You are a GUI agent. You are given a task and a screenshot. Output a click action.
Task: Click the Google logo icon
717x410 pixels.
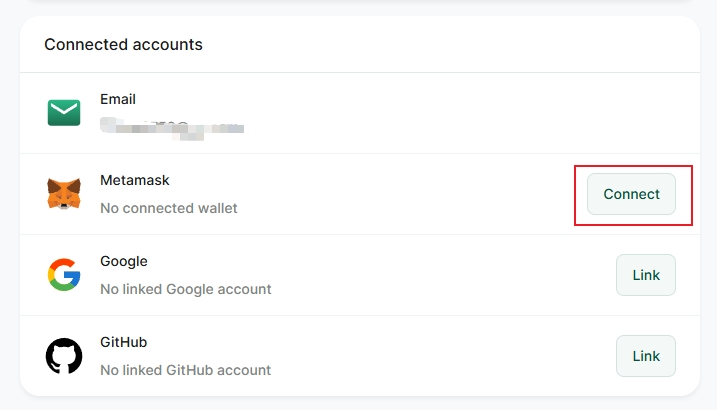(64, 274)
